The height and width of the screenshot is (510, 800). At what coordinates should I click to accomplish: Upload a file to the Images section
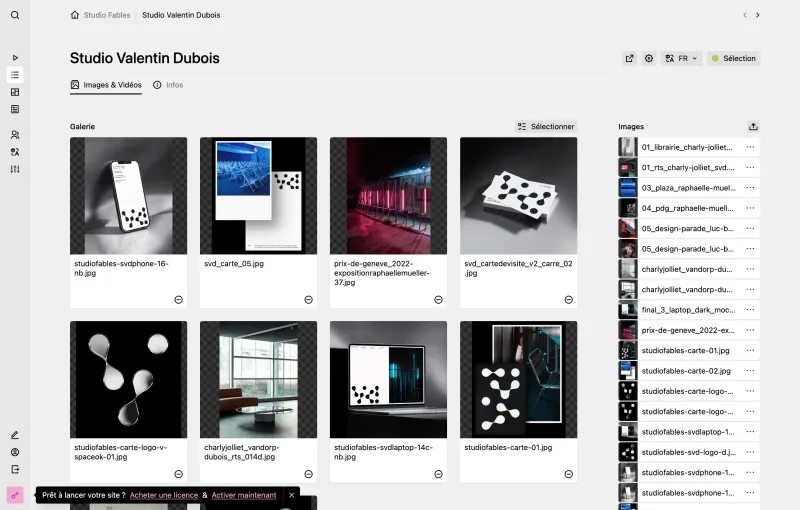pos(753,127)
